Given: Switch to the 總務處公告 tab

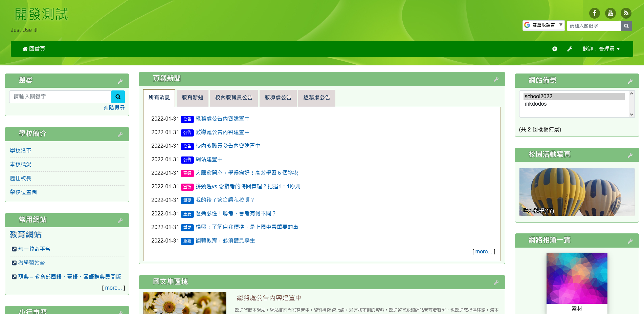Looking at the screenshot, I should (x=316, y=98).
